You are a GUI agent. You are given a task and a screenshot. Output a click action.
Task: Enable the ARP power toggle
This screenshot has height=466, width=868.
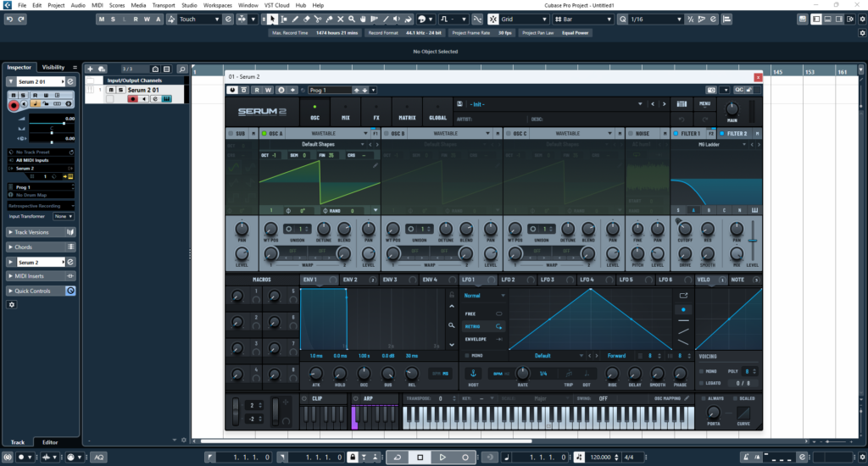[x=356, y=398]
